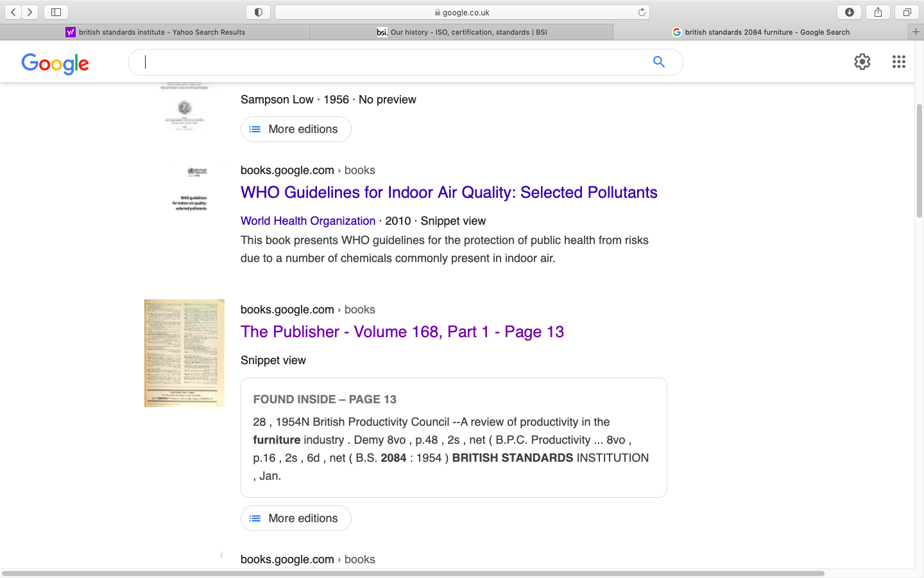
Task: Click inside the Google search field
Action: pyautogui.click(x=385, y=62)
